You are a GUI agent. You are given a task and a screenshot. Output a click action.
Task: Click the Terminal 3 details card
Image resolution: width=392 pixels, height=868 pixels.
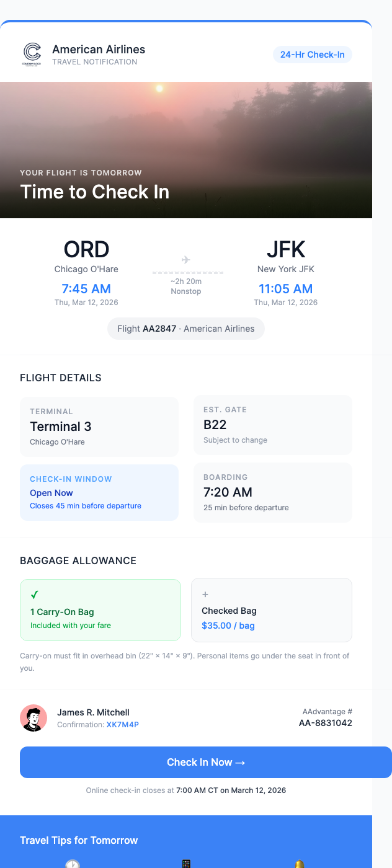[99, 427]
